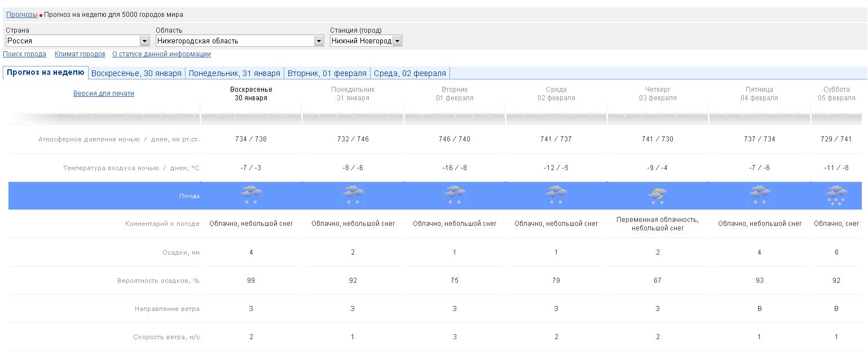Click Saturday's heavy snow weather icon
The width and height of the screenshot is (868, 360).
pyautogui.click(x=836, y=195)
